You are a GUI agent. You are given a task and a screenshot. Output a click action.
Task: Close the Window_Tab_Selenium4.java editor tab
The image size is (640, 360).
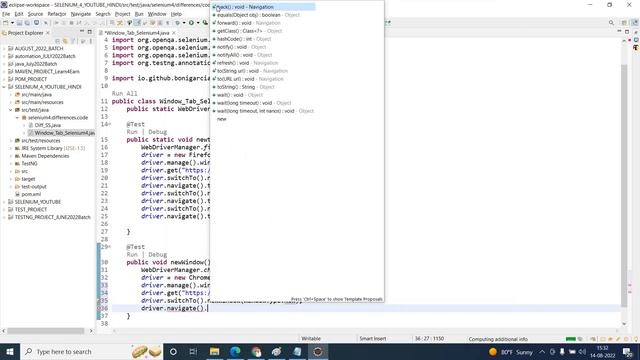pos(174,33)
